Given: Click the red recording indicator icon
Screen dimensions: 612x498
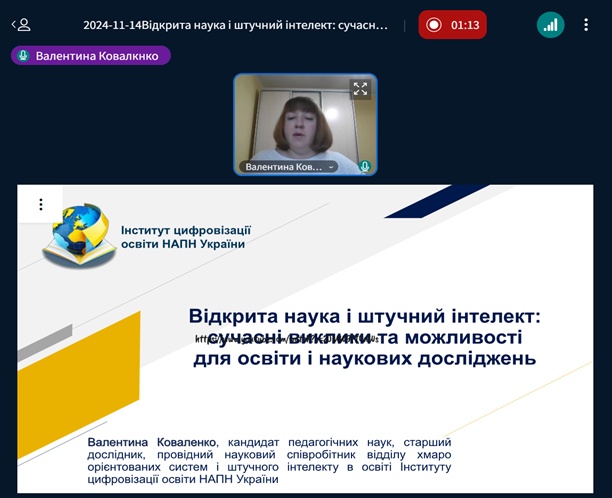Looking at the screenshot, I should pyautogui.click(x=434, y=25).
